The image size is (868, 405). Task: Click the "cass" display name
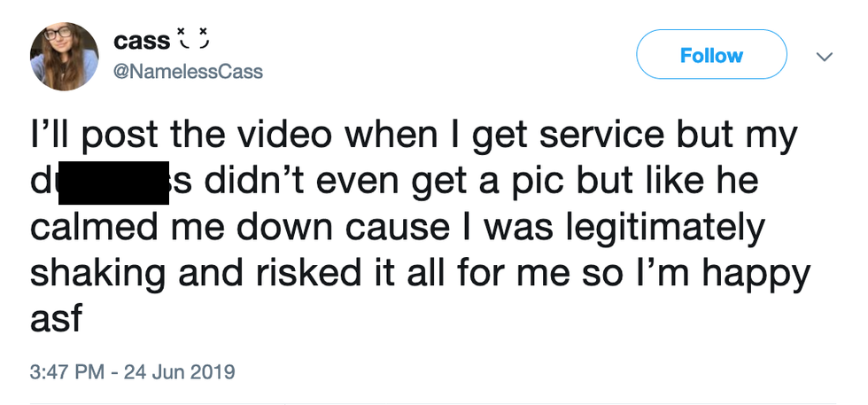point(141,41)
